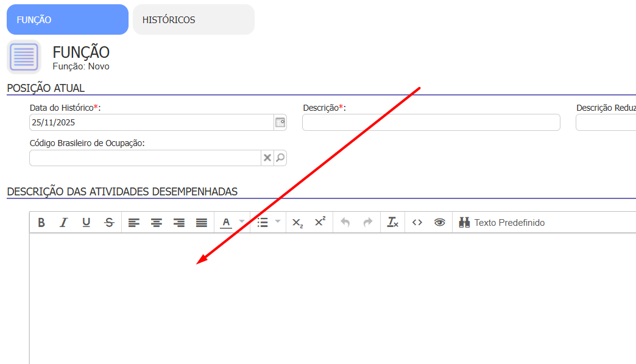
Task: Apply subscript formatting
Action: click(297, 223)
